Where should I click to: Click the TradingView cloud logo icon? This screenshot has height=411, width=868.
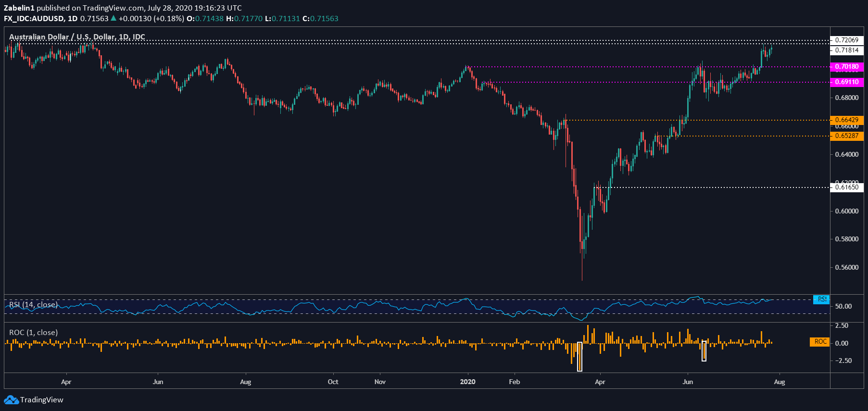point(12,400)
